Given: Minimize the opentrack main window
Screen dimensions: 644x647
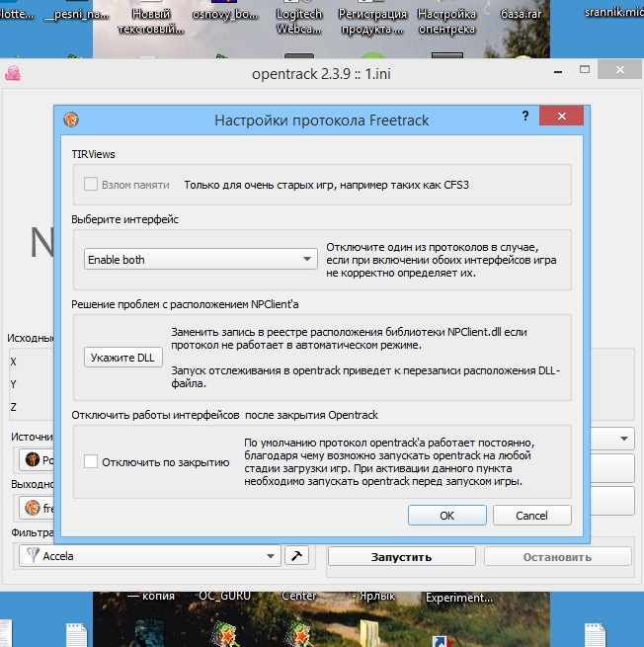Looking at the screenshot, I should point(558,70).
